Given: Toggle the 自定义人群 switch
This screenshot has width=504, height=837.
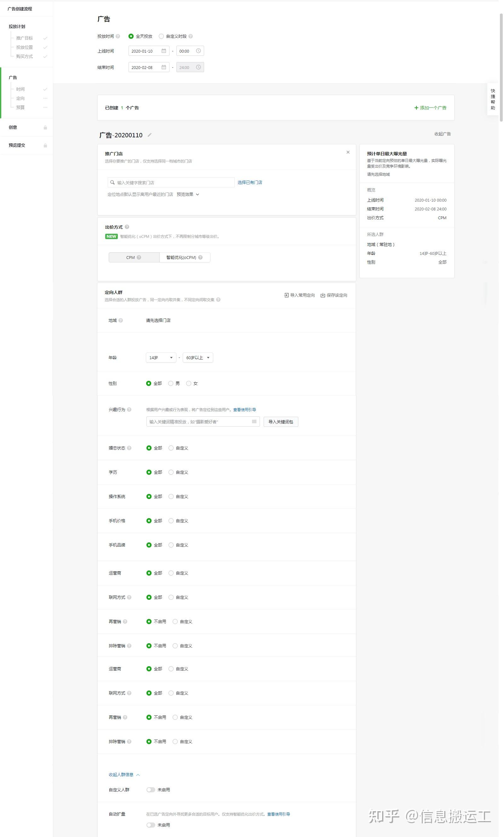Looking at the screenshot, I should pyautogui.click(x=151, y=789).
